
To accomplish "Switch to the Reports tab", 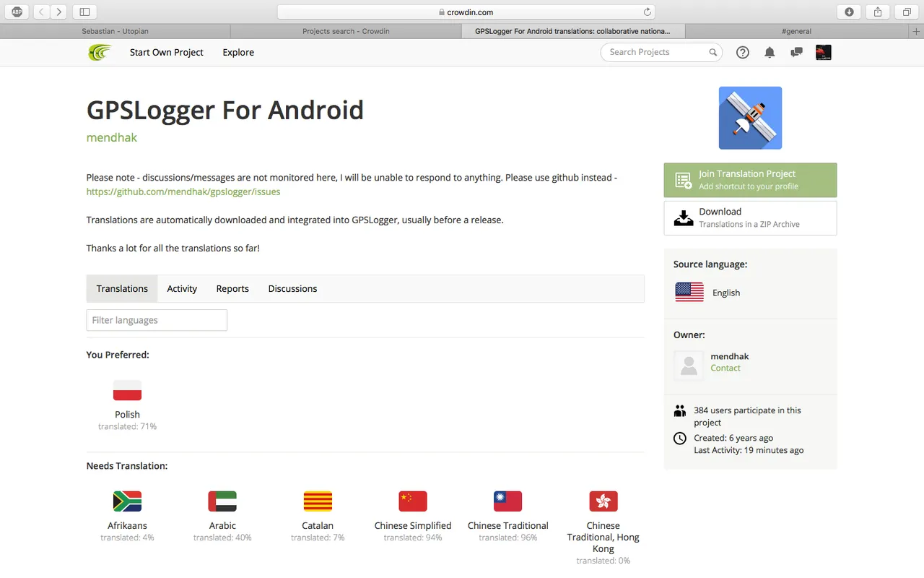I will (x=232, y=288).
